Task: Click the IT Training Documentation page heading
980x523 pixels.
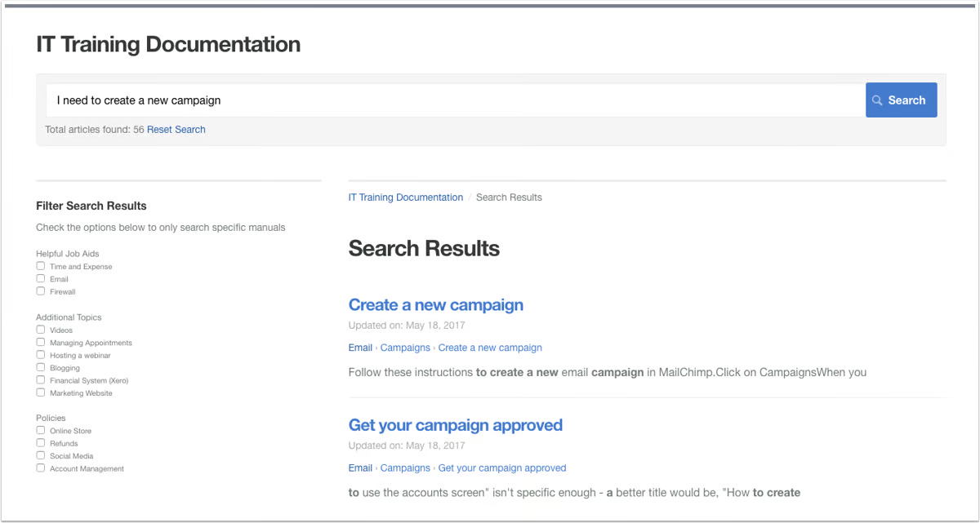Action: 168,44
